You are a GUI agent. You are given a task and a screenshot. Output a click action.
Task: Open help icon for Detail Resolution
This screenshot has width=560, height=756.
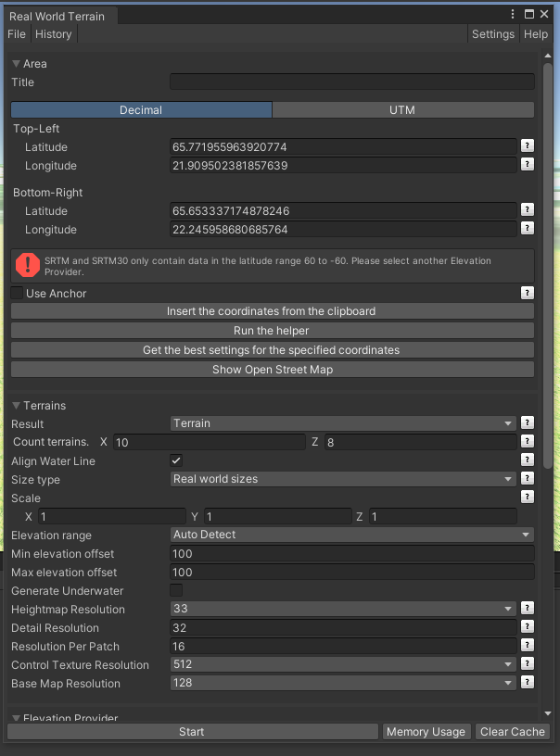click(528, 627)
